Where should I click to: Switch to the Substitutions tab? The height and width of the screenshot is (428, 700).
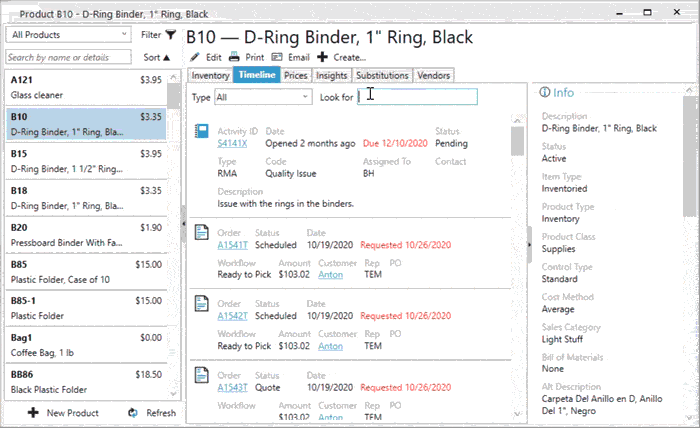point(382,75)
